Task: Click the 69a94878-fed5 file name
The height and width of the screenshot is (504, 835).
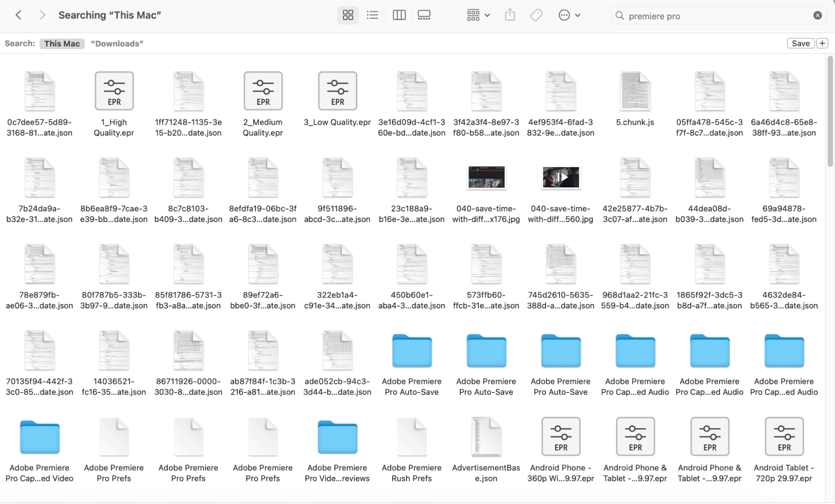Action: point(784,214)
